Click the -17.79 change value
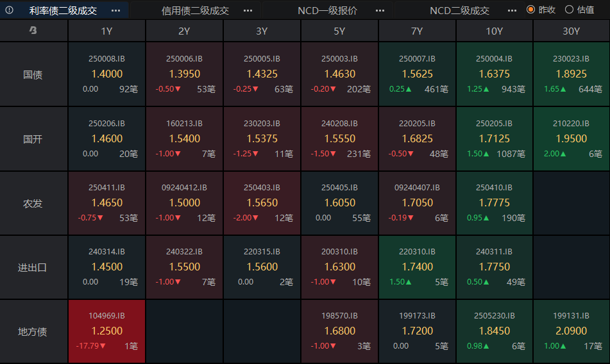 click(90, 346)
